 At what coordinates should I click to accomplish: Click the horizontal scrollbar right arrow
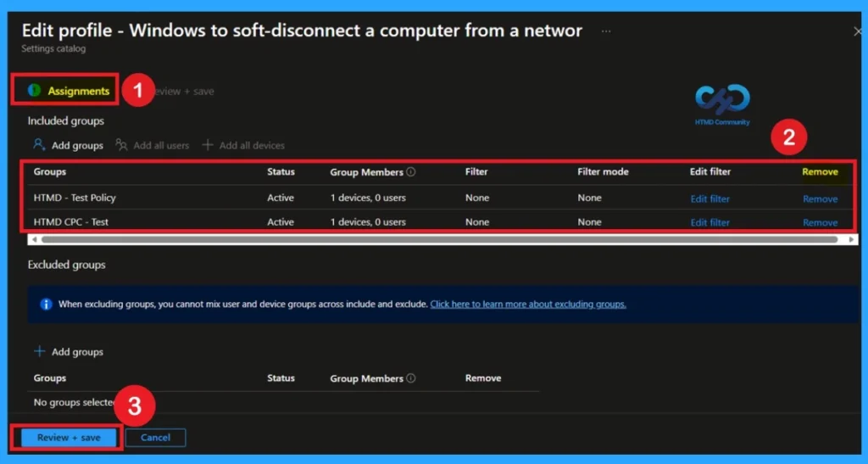(x=851, y=240)
